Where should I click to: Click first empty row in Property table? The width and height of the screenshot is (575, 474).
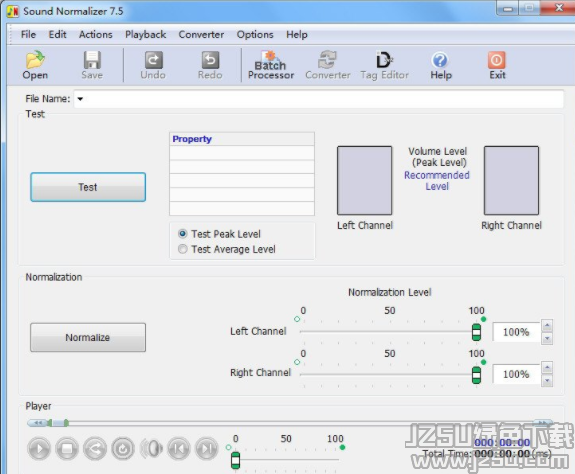[242, 153]
